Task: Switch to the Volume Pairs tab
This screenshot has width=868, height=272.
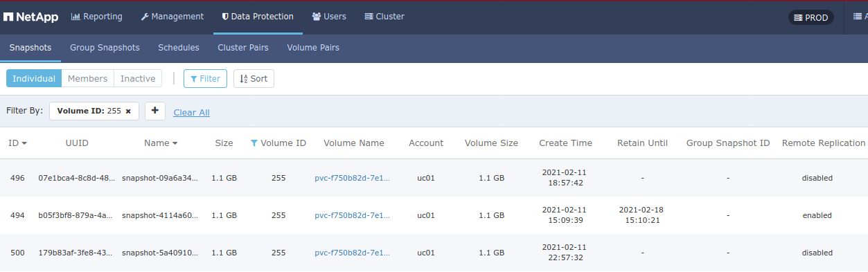Action: 313,48
